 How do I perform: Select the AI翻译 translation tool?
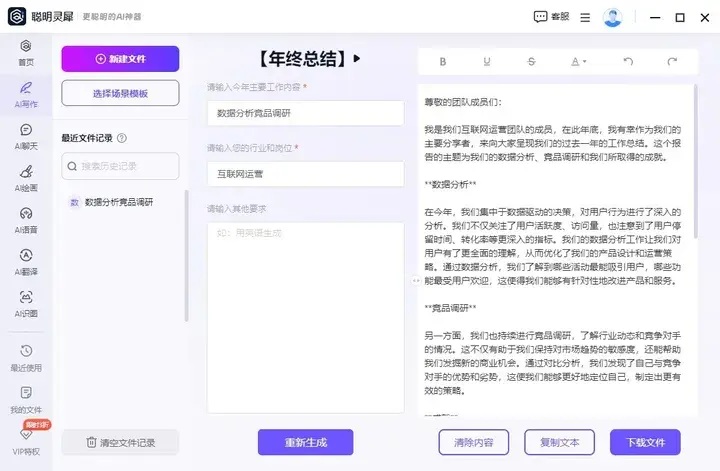[25, 260]
